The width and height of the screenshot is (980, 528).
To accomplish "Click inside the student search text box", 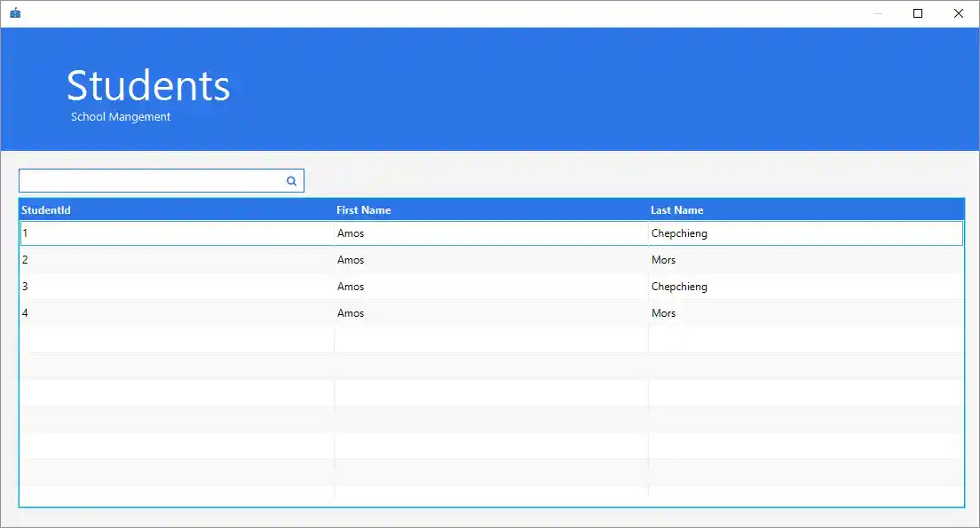I will pyautogui.click(x=151, y=181).
